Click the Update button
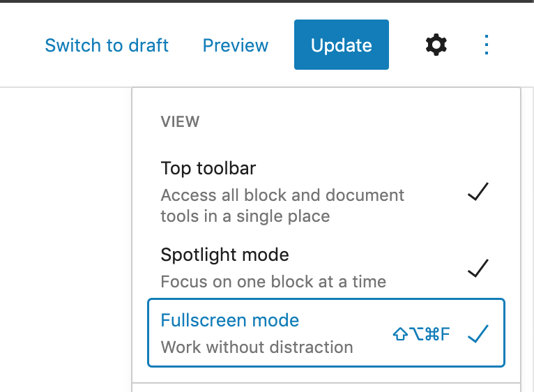Image resolution: width=534 pixels, height=392 pixels. tap(341, 45)
